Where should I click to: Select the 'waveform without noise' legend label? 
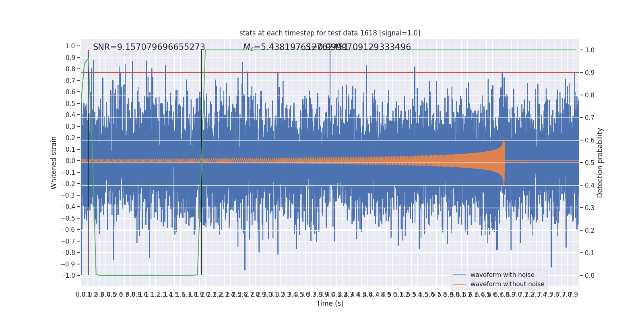coord(507,284)
